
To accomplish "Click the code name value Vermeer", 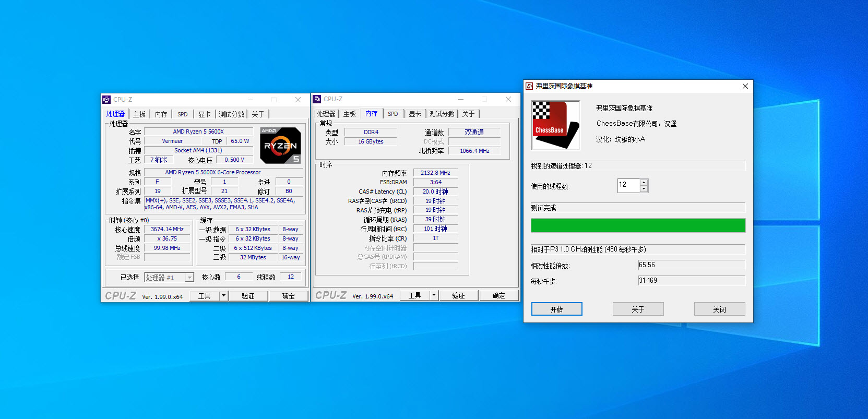I will tap(172, 141).
